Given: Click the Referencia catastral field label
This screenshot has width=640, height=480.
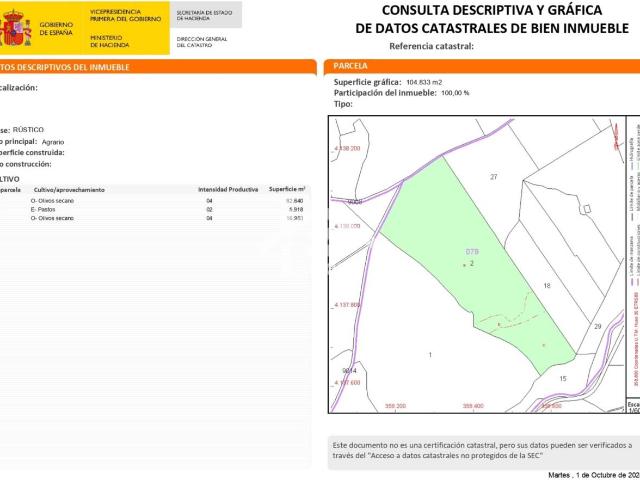Looking at the screenshot, I should [431, 46].
